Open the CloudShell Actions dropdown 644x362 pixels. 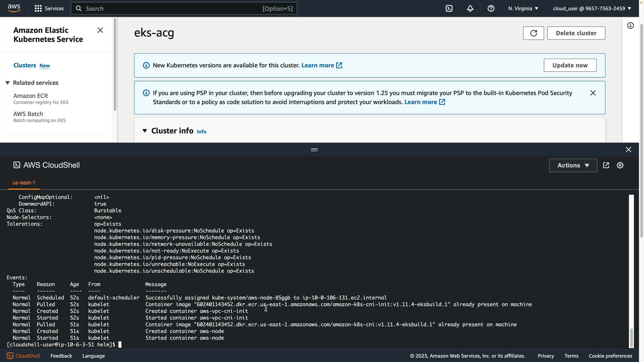pyautogui.click(x=573, y=165)
